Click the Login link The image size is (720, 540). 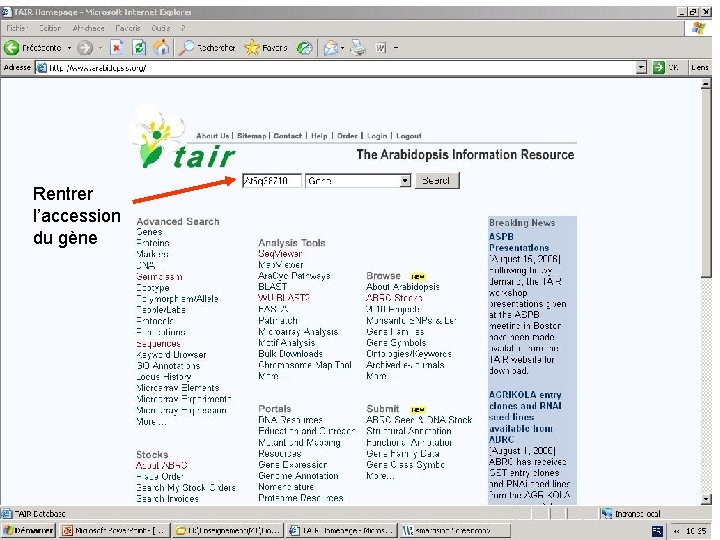[377, 136]
